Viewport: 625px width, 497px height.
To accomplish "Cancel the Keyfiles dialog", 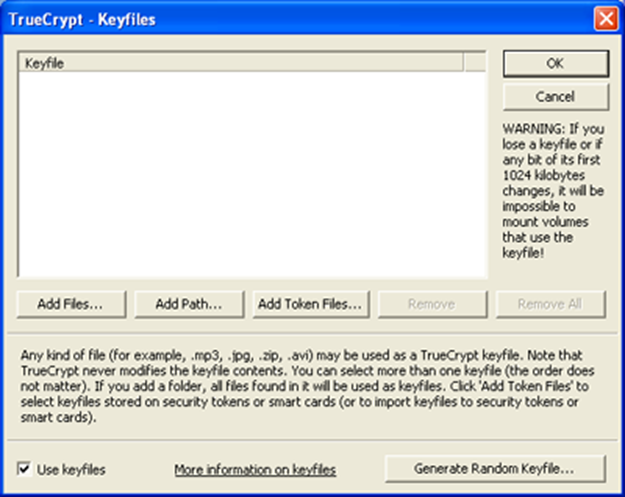I will click(x=556, y=96).
